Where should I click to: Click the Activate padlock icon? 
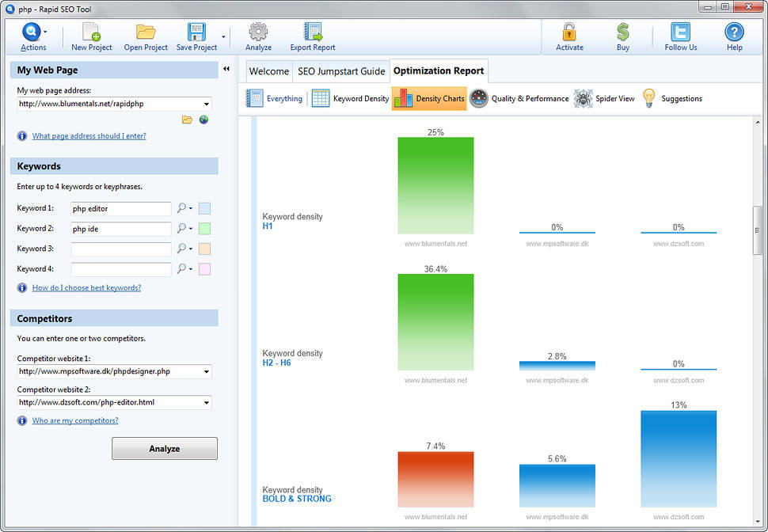point(569,33)
